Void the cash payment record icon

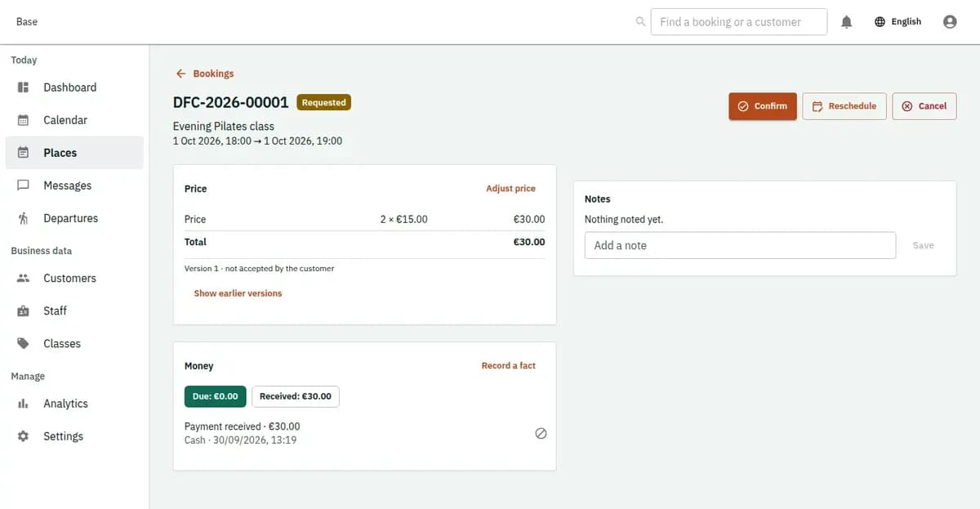tap(541, 434)
